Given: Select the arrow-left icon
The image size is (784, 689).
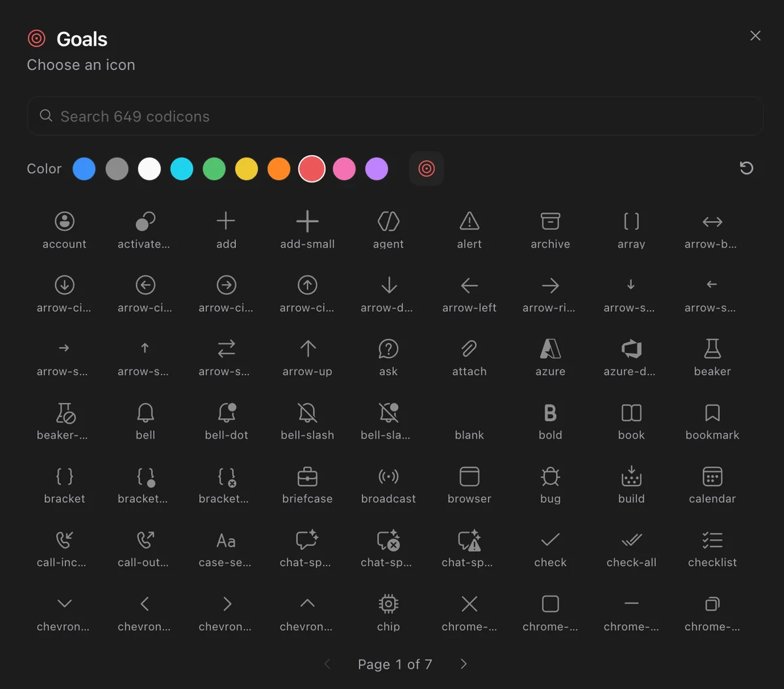Looking at the screenshot, I should (x=469, y=294).
